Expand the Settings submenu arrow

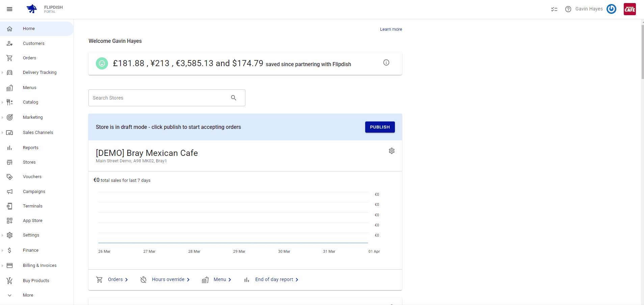point(2,235)
